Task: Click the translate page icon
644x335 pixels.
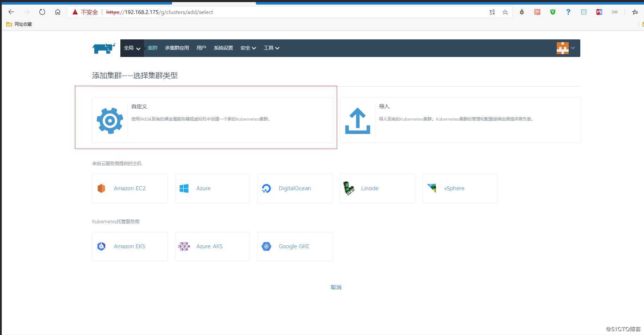Action: [x=492, y=12]
